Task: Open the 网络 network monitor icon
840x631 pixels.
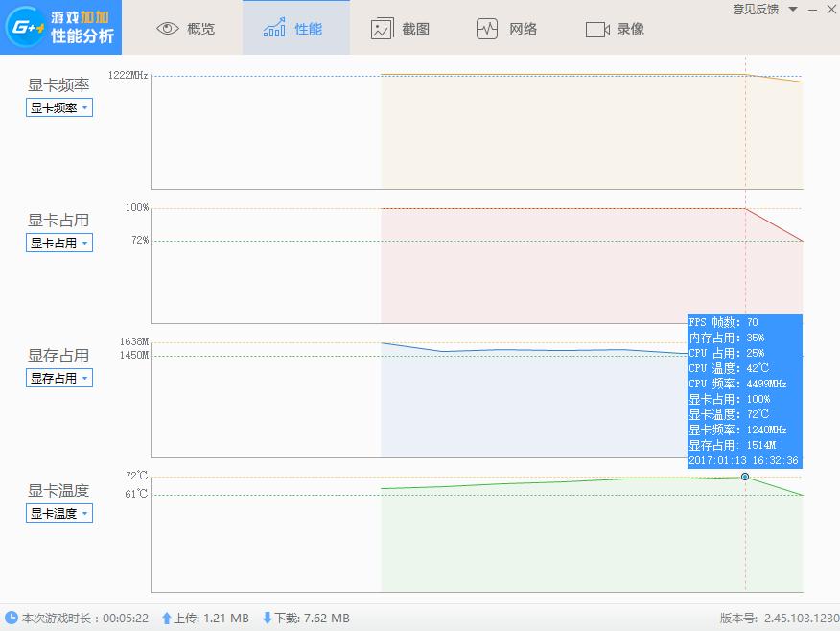Action: pyautogui.click(x=488, y=28)
